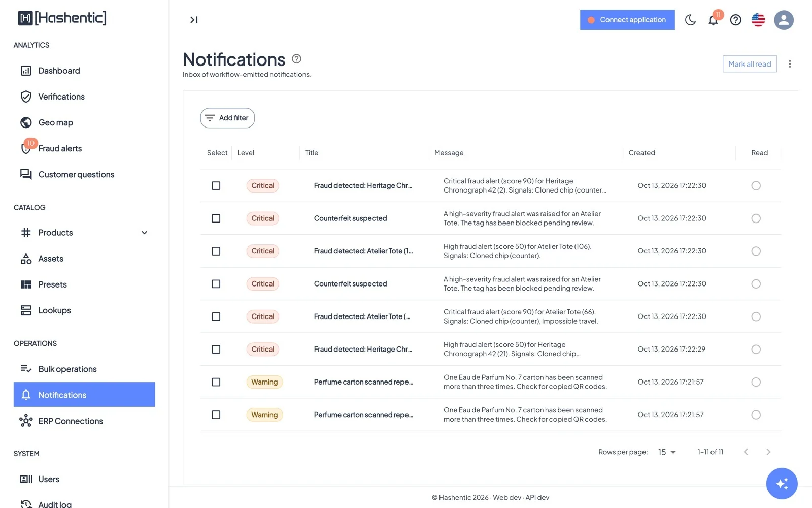Change language via the US flag icon
The image size is (812, 508).
click(x=758, y=20)
